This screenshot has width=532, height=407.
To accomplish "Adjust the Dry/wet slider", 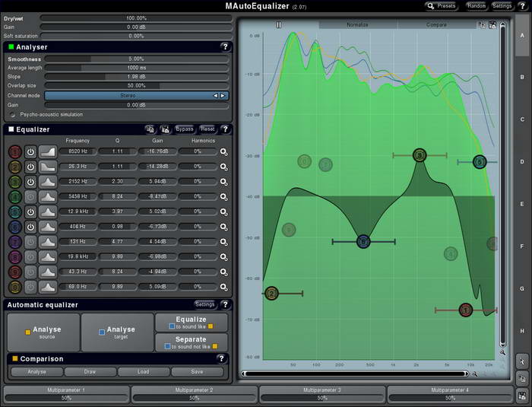I will click(x=136, y=17).
